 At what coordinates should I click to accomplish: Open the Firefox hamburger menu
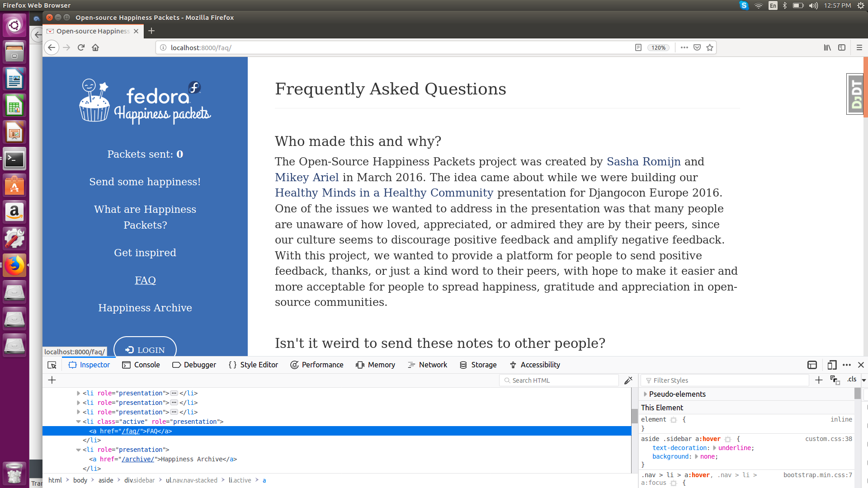[x=859, y=47]
